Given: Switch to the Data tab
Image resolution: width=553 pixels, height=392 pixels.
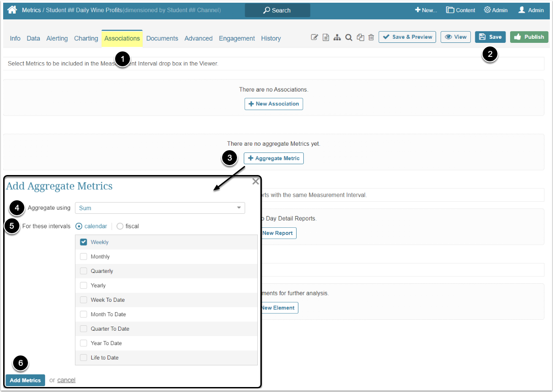Looking at the screenshot, I should pos(33,38).
